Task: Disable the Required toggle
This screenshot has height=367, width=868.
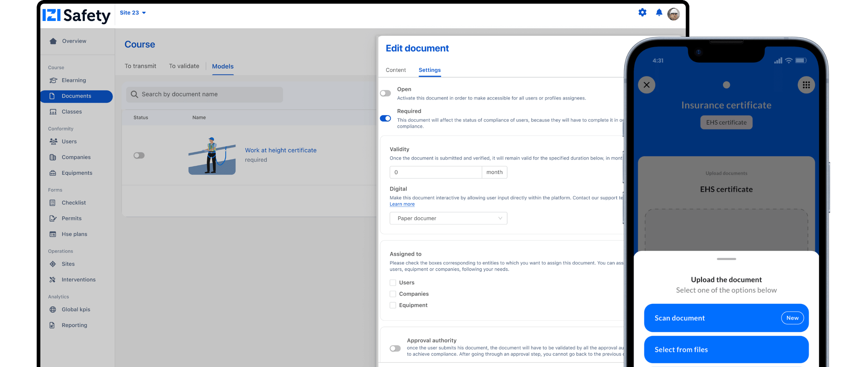Action: point(385,119)
